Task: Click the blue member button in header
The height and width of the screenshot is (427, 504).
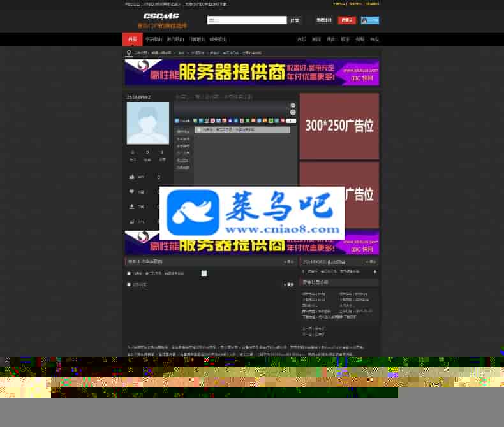Action: click(x=370, y=20)
